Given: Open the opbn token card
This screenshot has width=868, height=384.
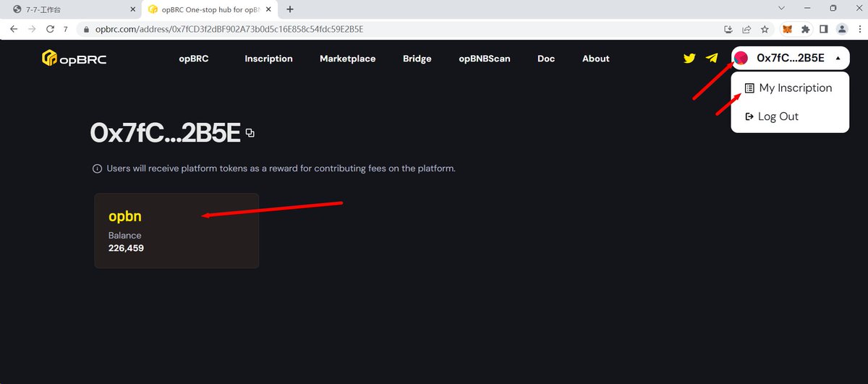Looking at the screenshot, I should (x=176, y=231).
